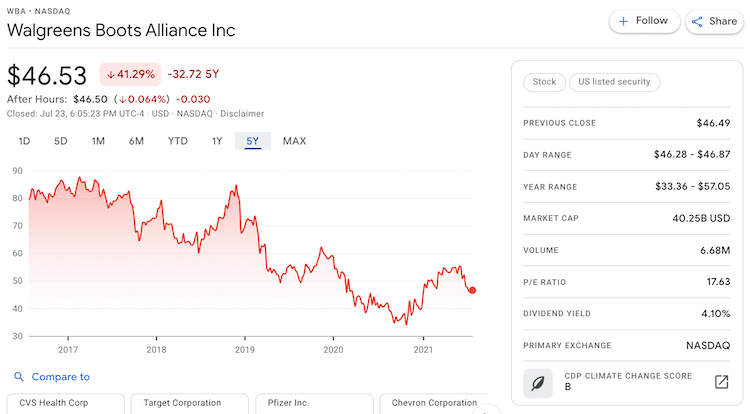Screen dimensions: 750x414
Task: Click the Stock chip
Action: coord(544,82)
